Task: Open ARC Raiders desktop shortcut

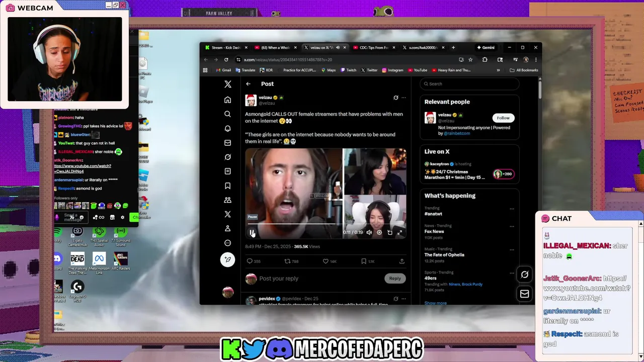Action: pyautogui.click(x=121, y=262)
